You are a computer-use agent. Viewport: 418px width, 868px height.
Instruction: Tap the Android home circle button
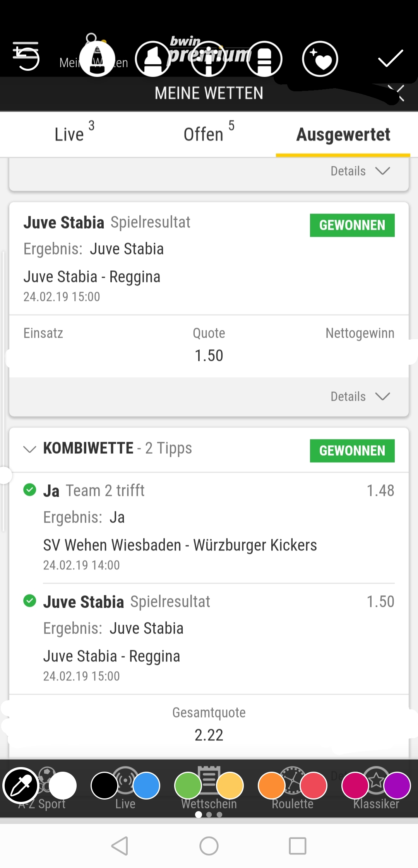tap(209, 846)
